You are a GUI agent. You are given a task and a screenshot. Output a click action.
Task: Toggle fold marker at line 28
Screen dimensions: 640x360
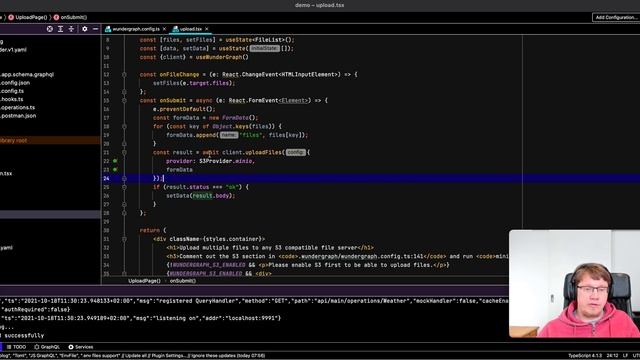[124, 213]
